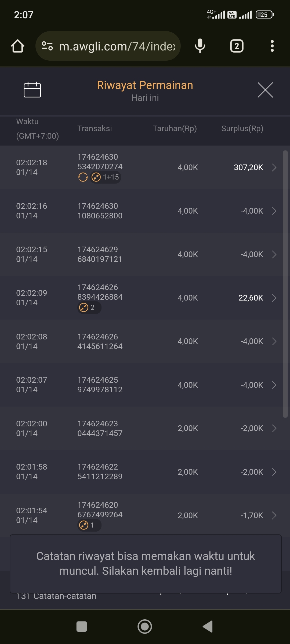Open transaction 1746246225411212289 entry
Viewport: 290px width, 644px height.
(x=100, y=472)
